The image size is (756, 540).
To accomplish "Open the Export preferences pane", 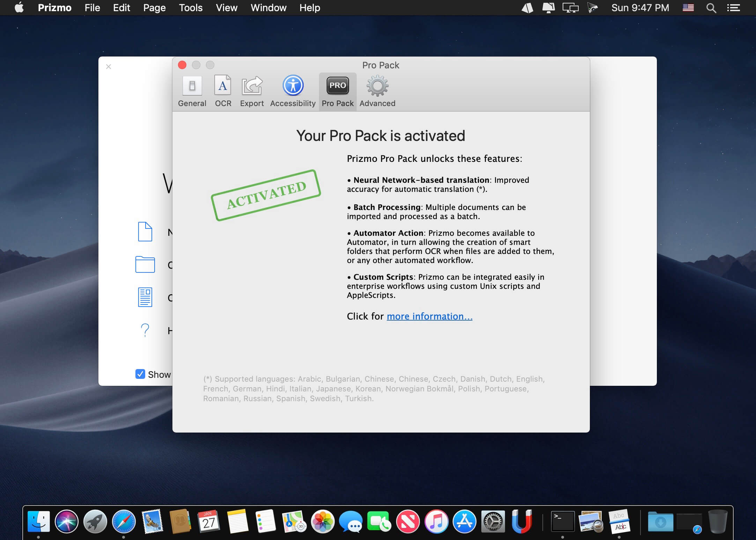I will click(252, 91).
